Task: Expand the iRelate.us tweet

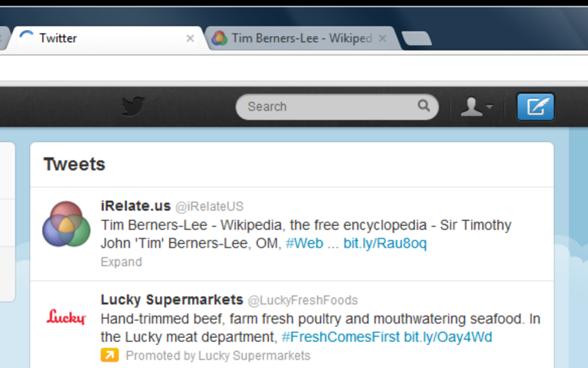Action: tap(121, 261)
